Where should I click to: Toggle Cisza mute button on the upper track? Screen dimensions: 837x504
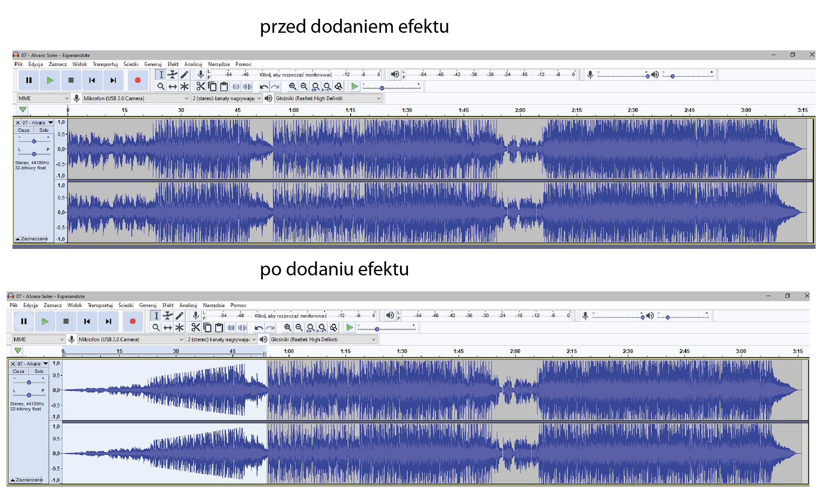point(23,130)
